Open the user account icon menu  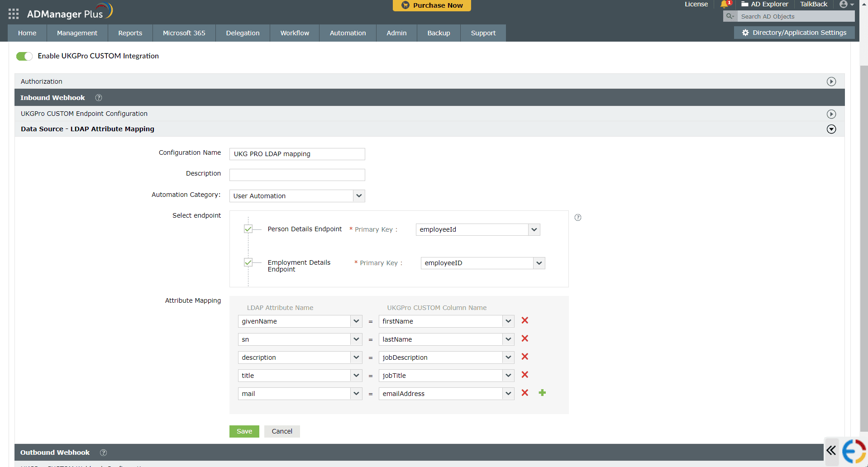pyautogui.click(x=844, y=4)
